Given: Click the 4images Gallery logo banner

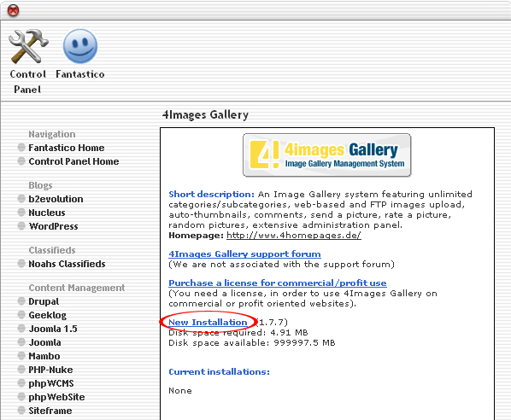Looking at the screenshot, I should 327,155.
